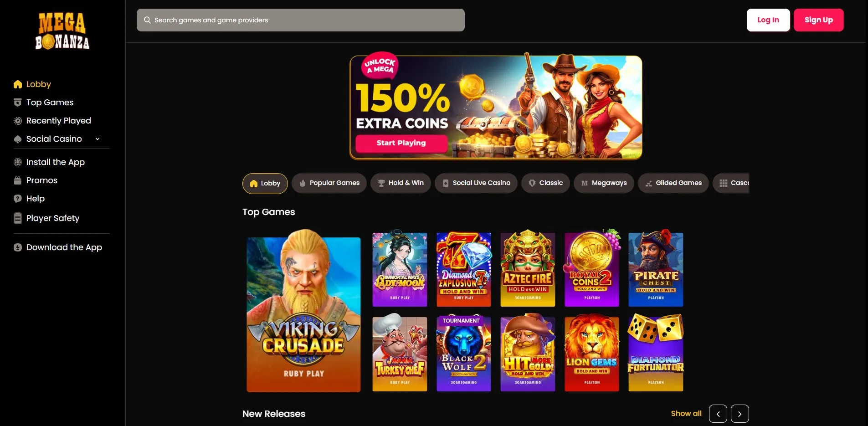Screen dimensions: 868x426
Task: Open Top Games via its sidebar icon
Action: [x=18, y=103]
